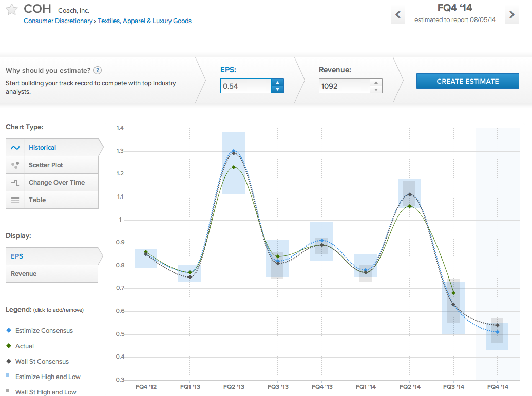Click the Actual data point at FQ3 '13

coord(278,256)
